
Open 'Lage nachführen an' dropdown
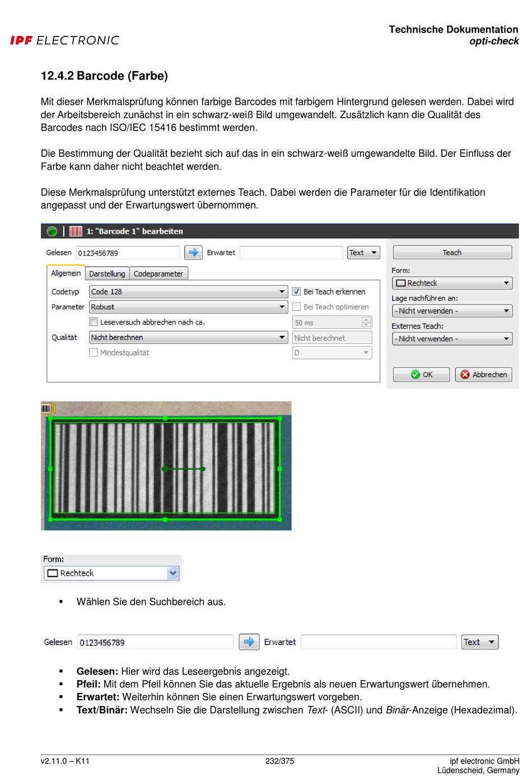[x=452, y=310]
